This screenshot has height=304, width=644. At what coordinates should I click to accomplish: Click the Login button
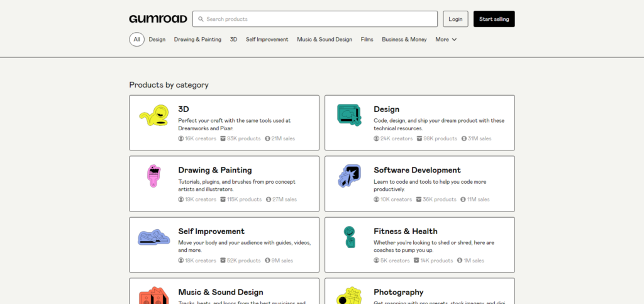[x=455, y=19]
